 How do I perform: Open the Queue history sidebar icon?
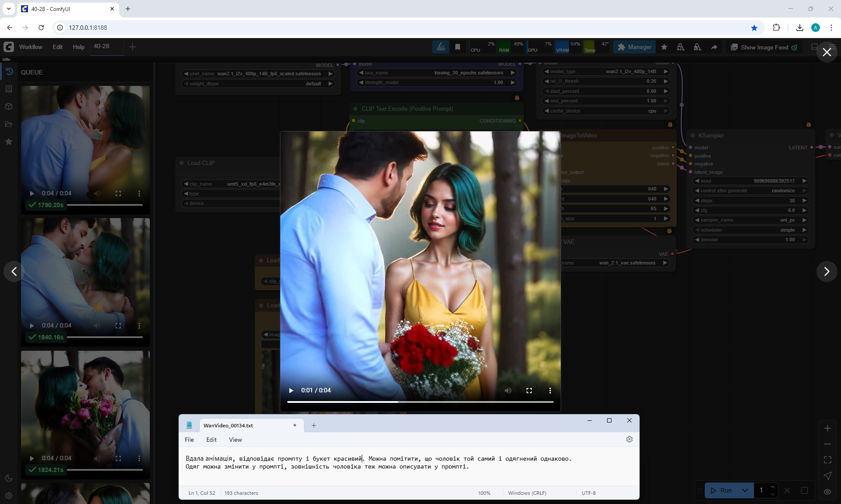pyautogui.click(x=9, y=71)
